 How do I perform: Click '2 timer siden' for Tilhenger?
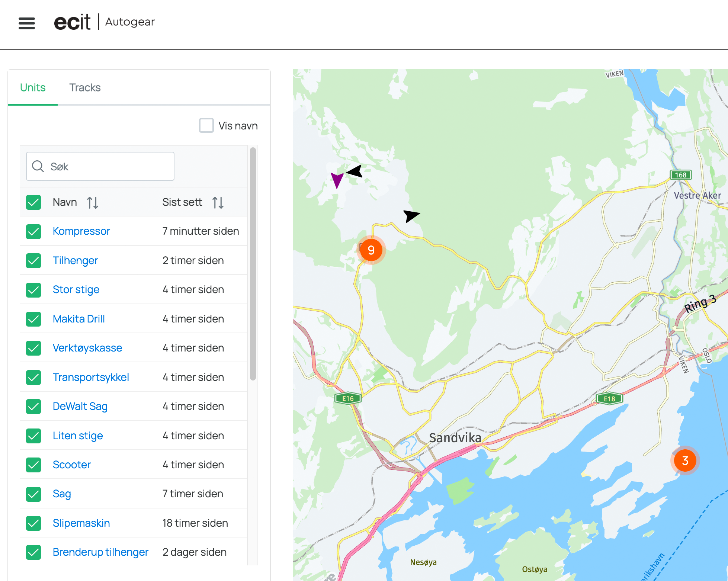(193, 260)
